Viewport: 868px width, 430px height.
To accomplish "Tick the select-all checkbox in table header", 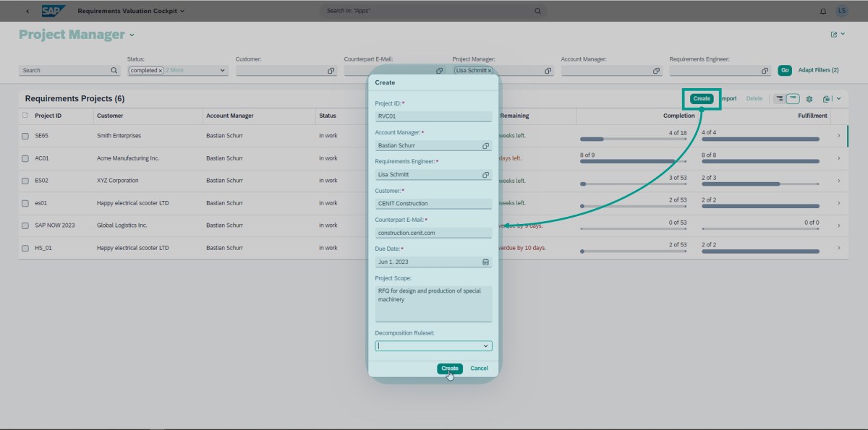I will pos(25,115).
